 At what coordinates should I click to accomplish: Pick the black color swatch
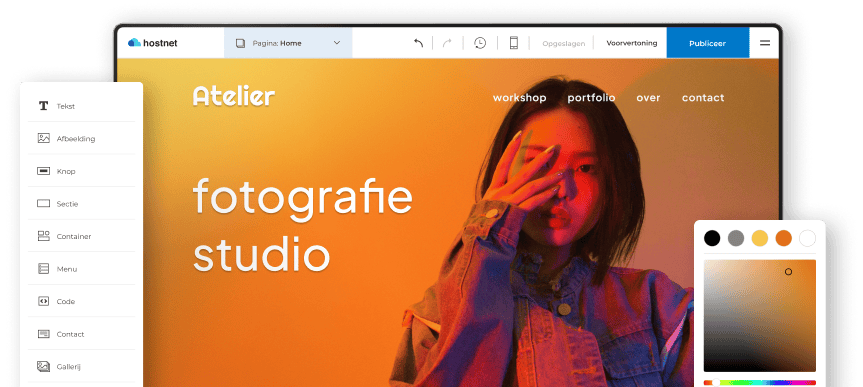[x=712, y=238]
